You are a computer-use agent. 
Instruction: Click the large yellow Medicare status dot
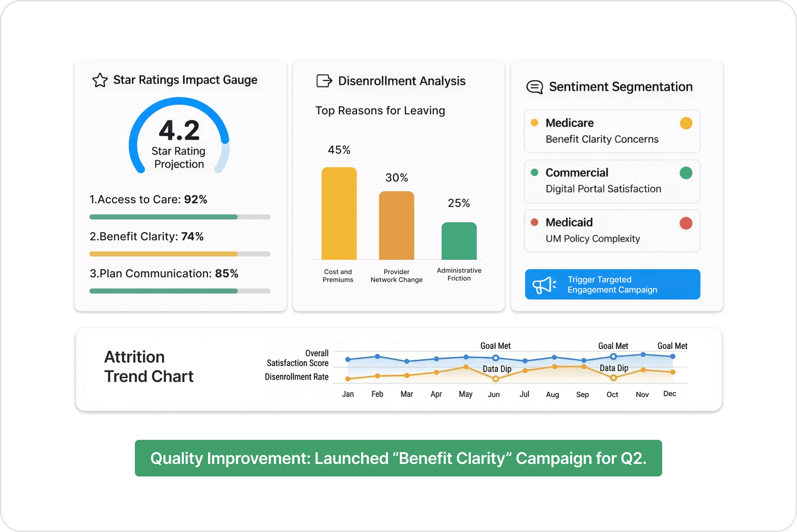686,123
